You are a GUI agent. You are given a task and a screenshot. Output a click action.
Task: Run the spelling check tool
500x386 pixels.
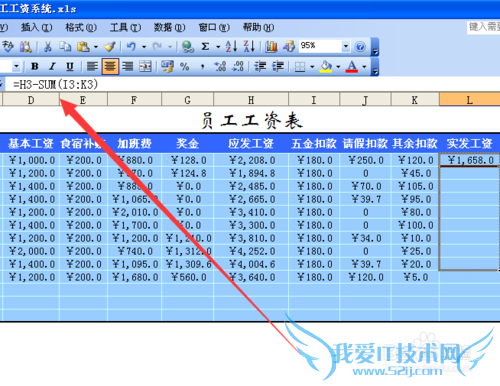coord(8,47)
